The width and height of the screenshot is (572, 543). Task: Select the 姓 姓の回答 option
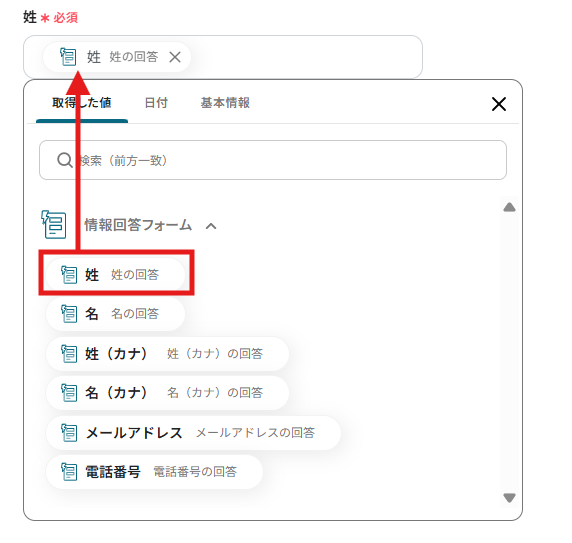pos(115,275)
